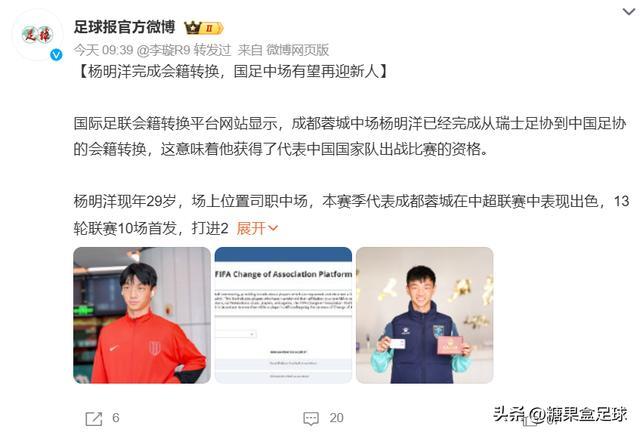
Task: Click the headline 杨明洋完成会籍转换 text
Action: click(153, 71)
